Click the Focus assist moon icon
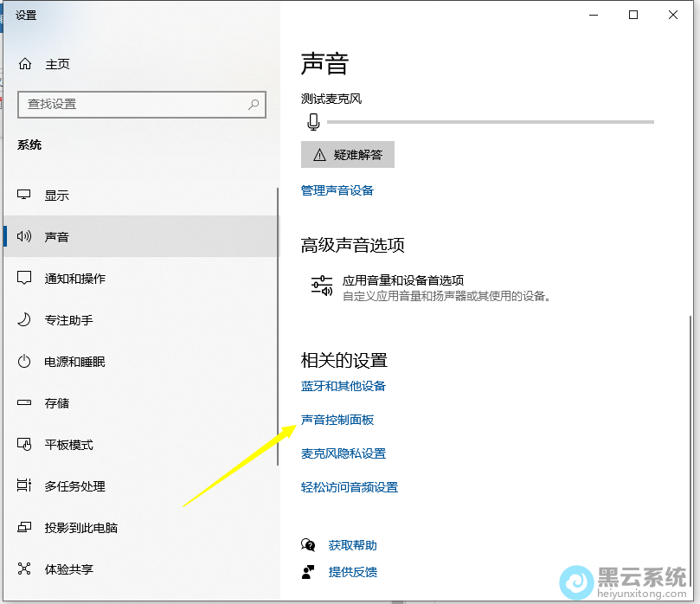700x604 pixels. [x=25, y=320]
